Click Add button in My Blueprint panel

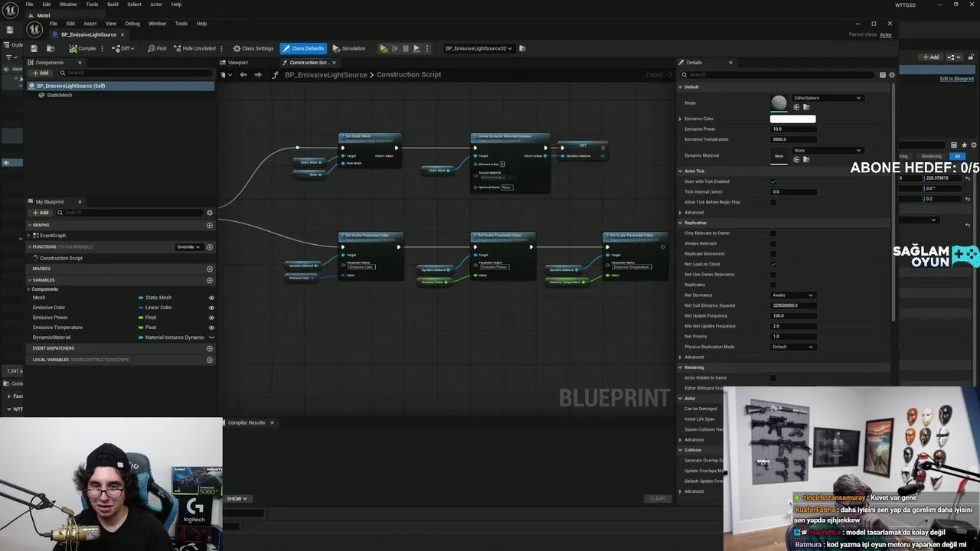click(x=40, y=212)
